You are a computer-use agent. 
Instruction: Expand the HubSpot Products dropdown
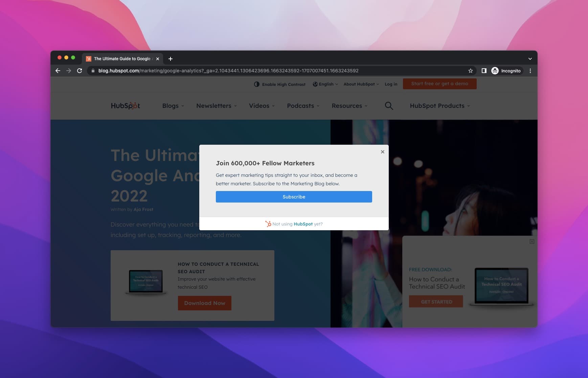point(440,106)
